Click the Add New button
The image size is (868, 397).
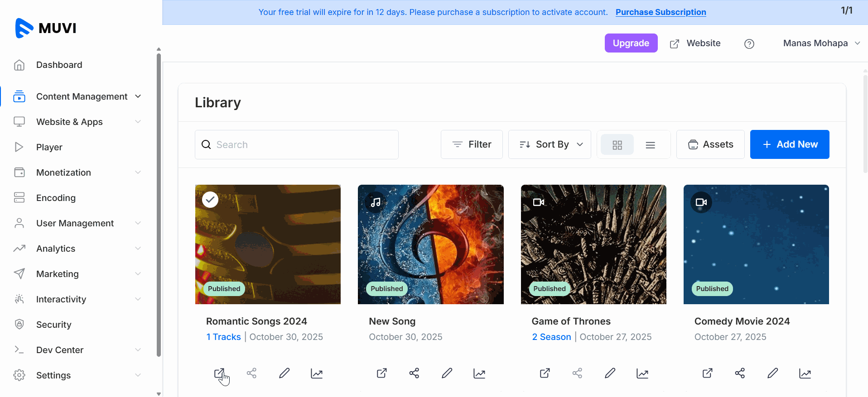pos(790,144)
